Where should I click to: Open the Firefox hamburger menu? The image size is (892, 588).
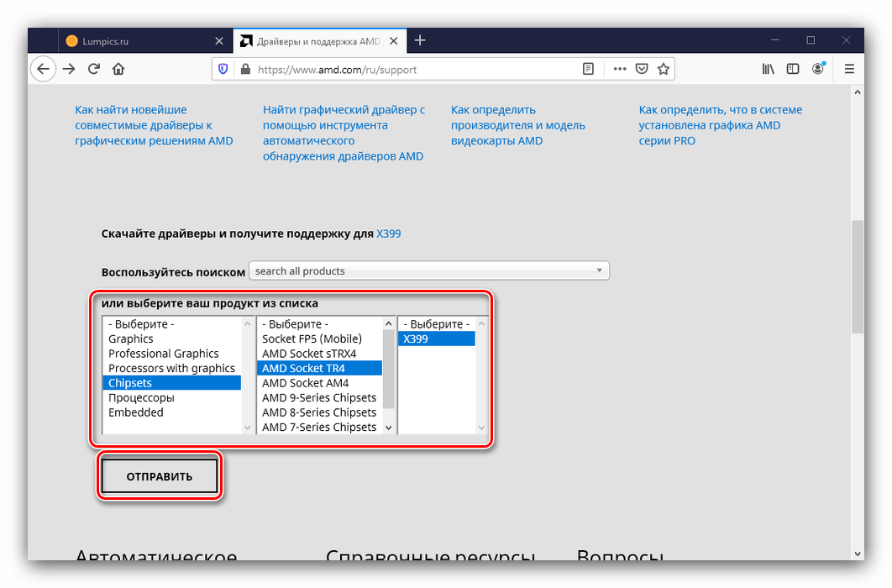click(x=849, y=69)
